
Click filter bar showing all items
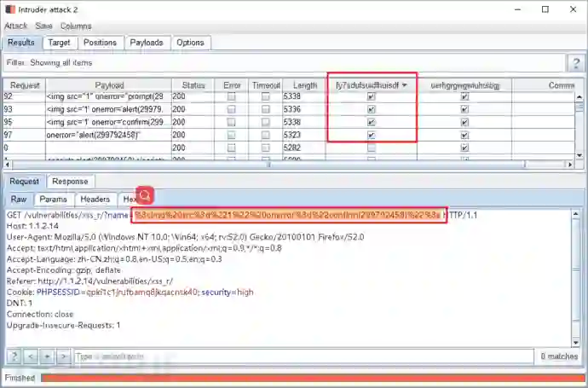(281, 63)
